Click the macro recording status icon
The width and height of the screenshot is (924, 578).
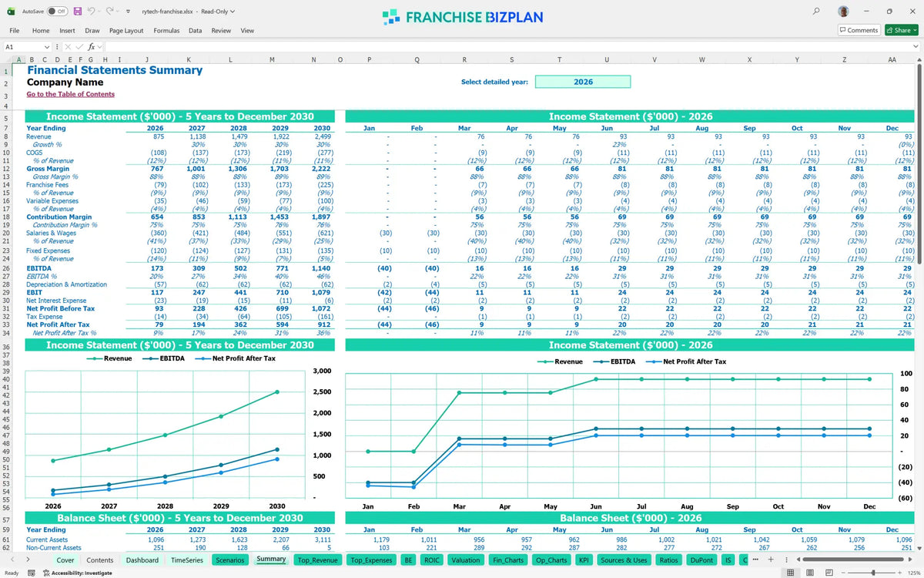(32, 573)
